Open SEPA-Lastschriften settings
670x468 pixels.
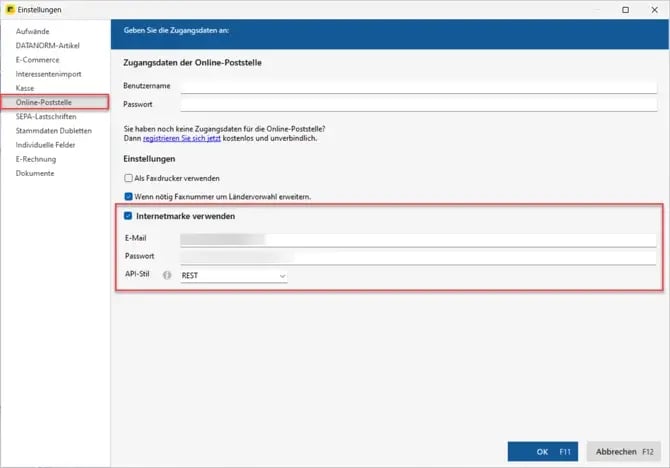[46, 116]
